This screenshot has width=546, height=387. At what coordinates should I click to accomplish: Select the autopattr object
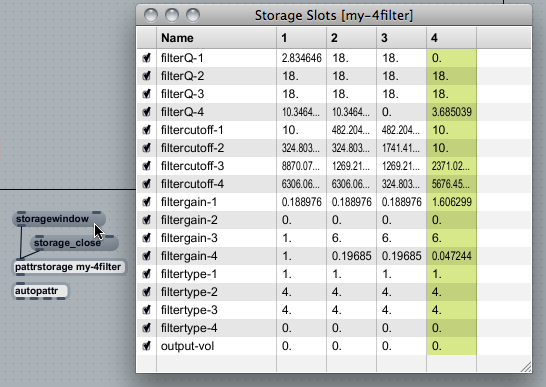tap(40, 291)
